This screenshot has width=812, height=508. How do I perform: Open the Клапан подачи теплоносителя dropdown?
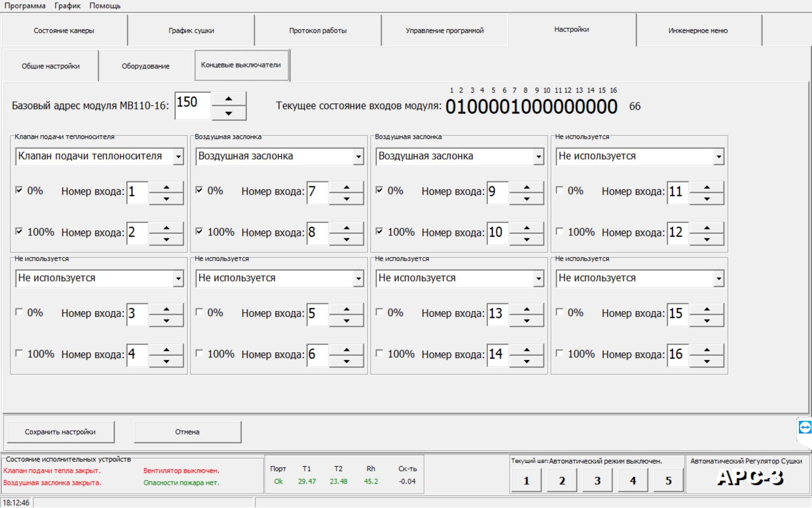[x=178, y=157]
